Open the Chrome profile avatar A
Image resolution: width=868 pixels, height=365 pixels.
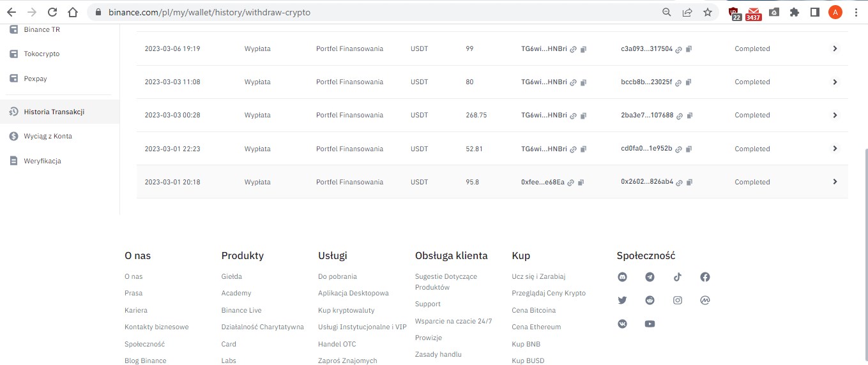click(835, 12)
